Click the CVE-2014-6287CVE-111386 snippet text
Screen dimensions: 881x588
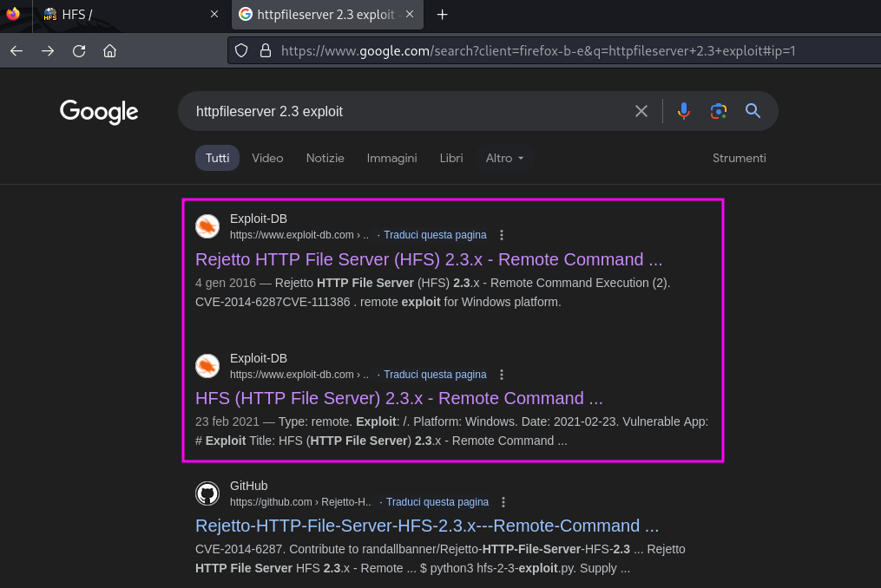tap(273, 302)
